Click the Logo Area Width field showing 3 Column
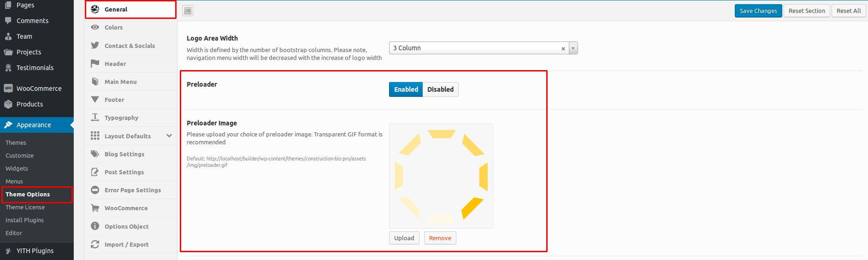 (x=483, y=48)
